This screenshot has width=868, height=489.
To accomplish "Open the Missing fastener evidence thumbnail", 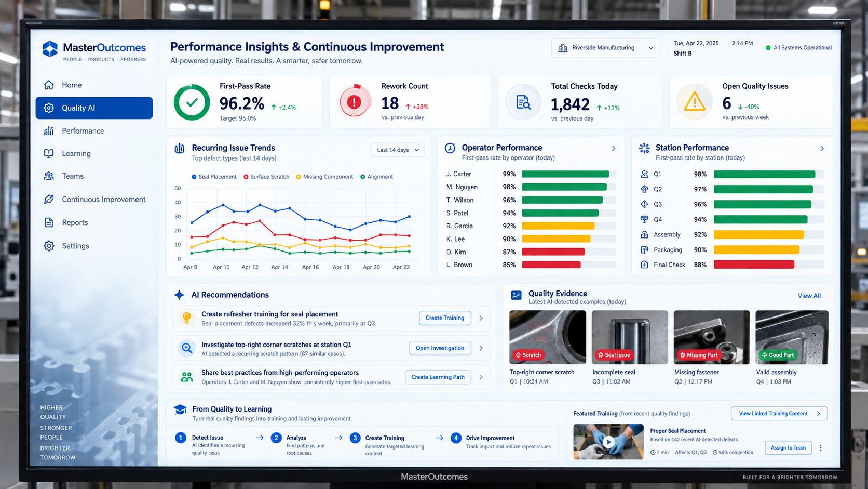I will coord(712,337).
